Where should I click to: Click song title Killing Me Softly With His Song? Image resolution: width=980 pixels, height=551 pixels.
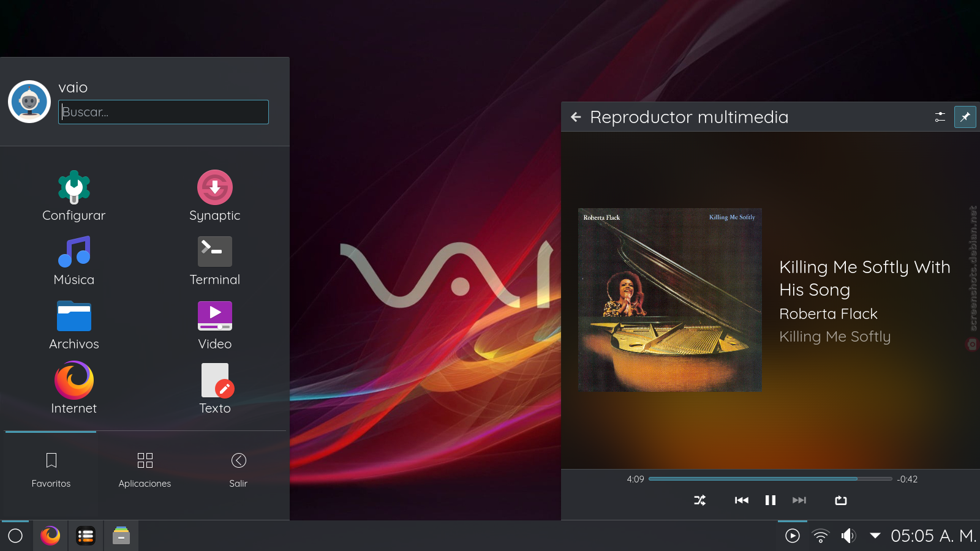(865, 278)
